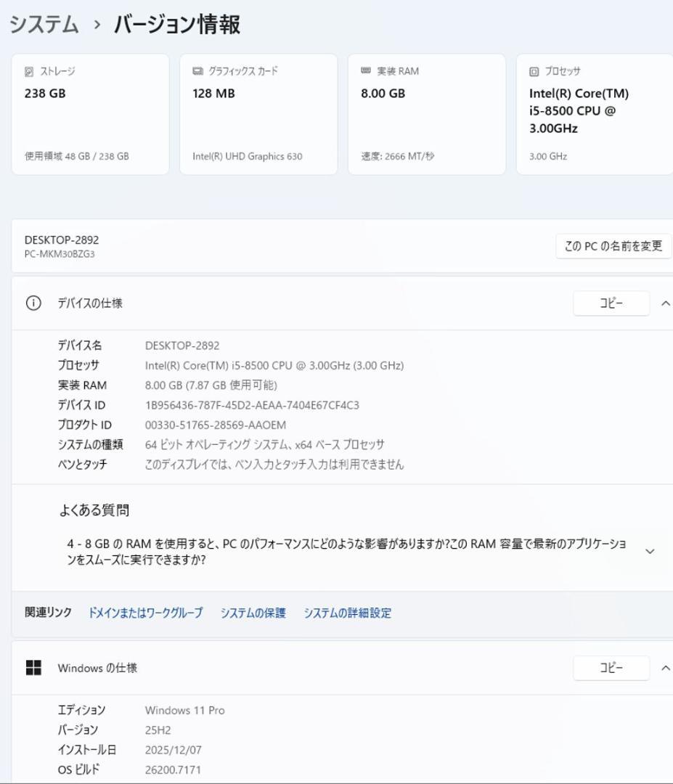Click the 3.00 GHz text in プロセッサ card
The image size is (673, 784).
[x=548, y=156]
